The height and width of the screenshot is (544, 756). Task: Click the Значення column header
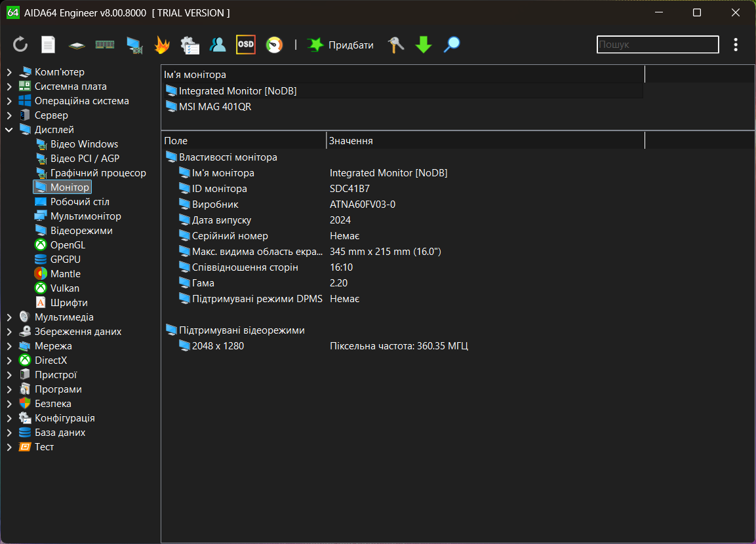(351, 141)
